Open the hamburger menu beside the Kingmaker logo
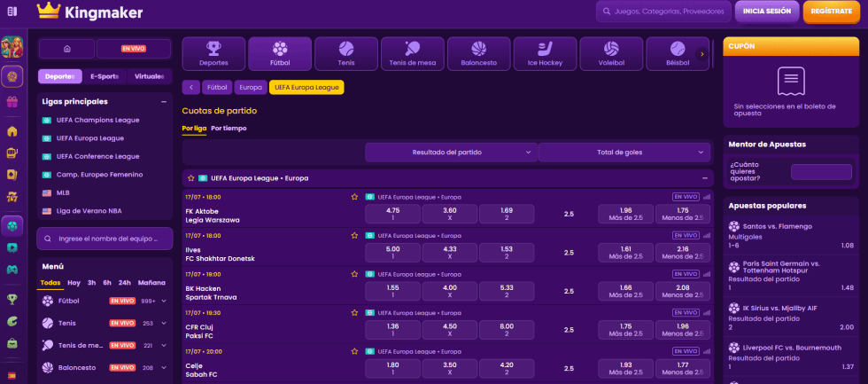 point(12,12)
